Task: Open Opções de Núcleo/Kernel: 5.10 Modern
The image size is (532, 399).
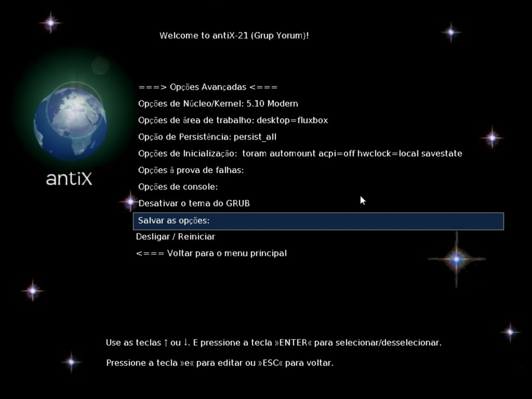Action: [219, 104]
